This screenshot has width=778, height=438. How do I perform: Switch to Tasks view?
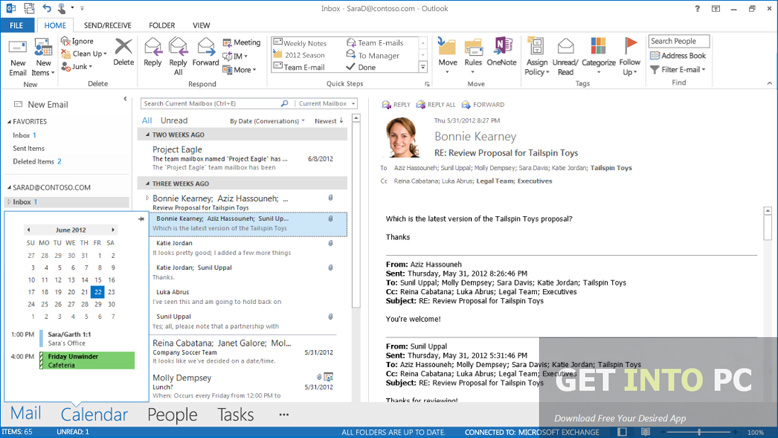click(235, 414)
